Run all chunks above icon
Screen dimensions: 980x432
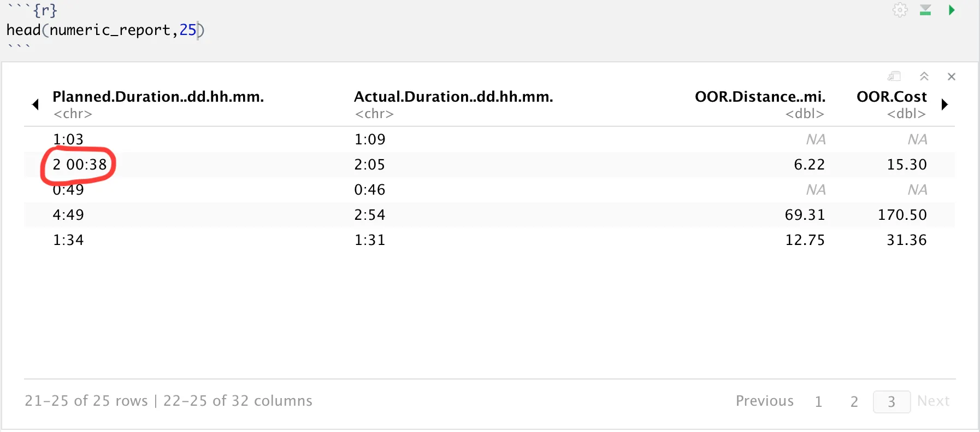tap(925, 10)
